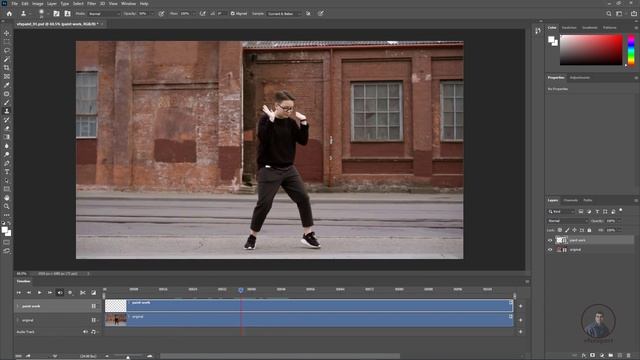This screenshot has width=640, height=360.
Task: Toggle audio playback in Timeline controls
Action: click(x=60, y=293)
